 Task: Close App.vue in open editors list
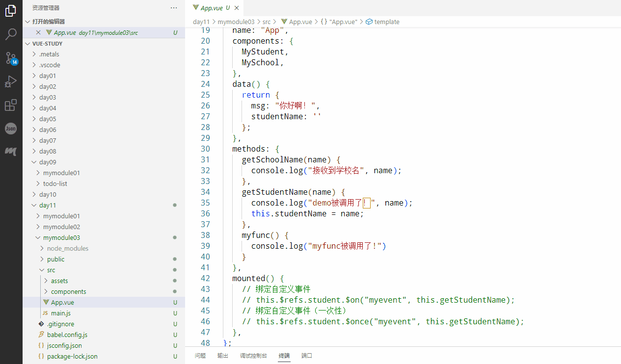38,32
